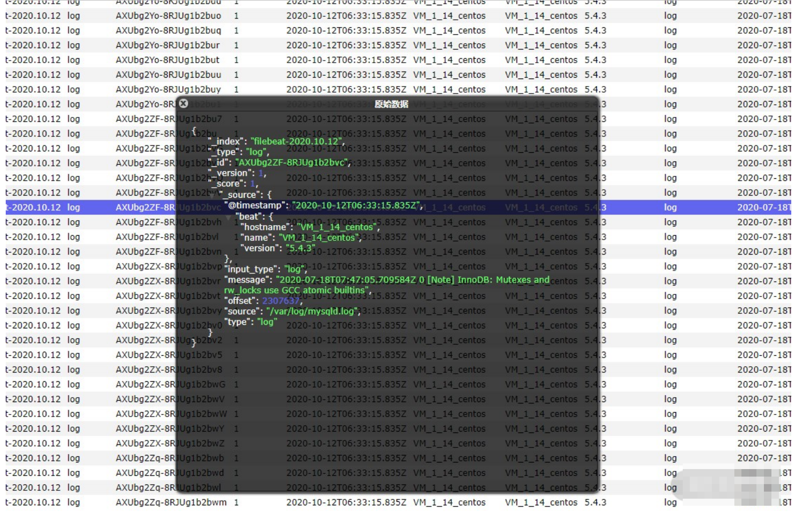Image resolution: width=812 pixels, height=515 pixels.
Task: Select the row with ID AXUbg2ZX-8RJUg1b2bwY
Action: click(398, 429)
